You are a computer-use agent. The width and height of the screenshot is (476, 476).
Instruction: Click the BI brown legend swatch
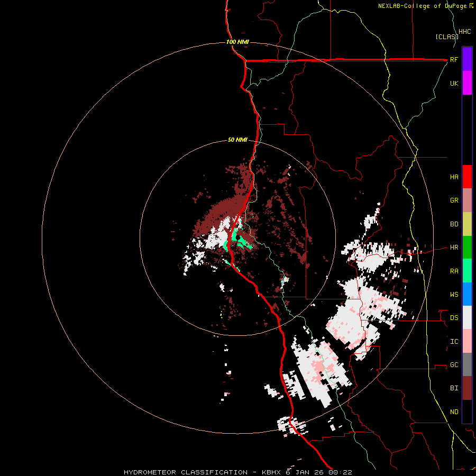pos(467,388)
